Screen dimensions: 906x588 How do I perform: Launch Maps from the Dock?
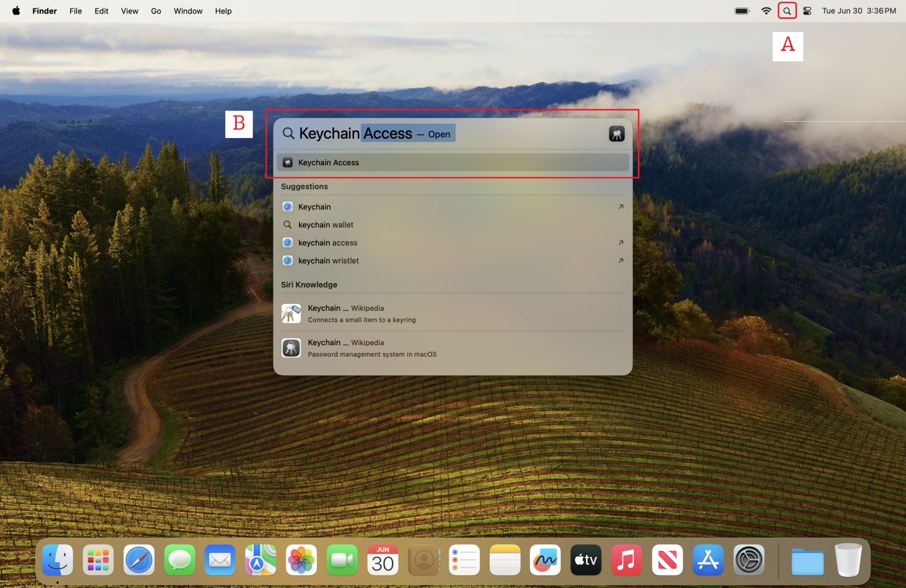click(261, 560)
